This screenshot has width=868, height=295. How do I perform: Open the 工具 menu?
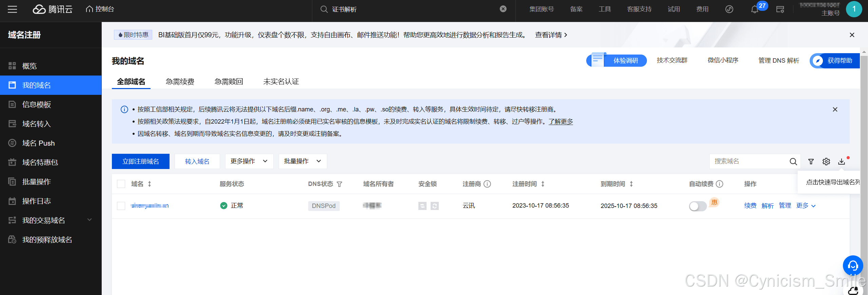point(605,9)
